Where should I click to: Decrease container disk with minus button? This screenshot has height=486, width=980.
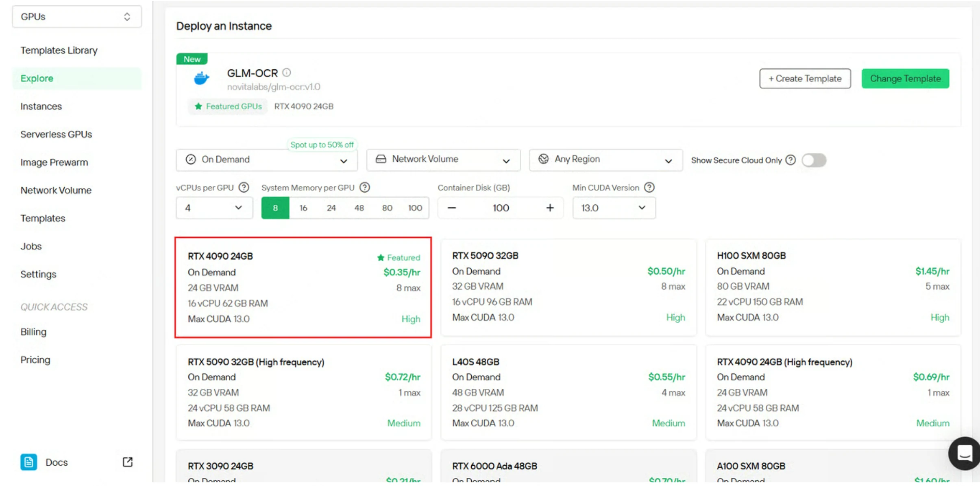tap(451, 208)
